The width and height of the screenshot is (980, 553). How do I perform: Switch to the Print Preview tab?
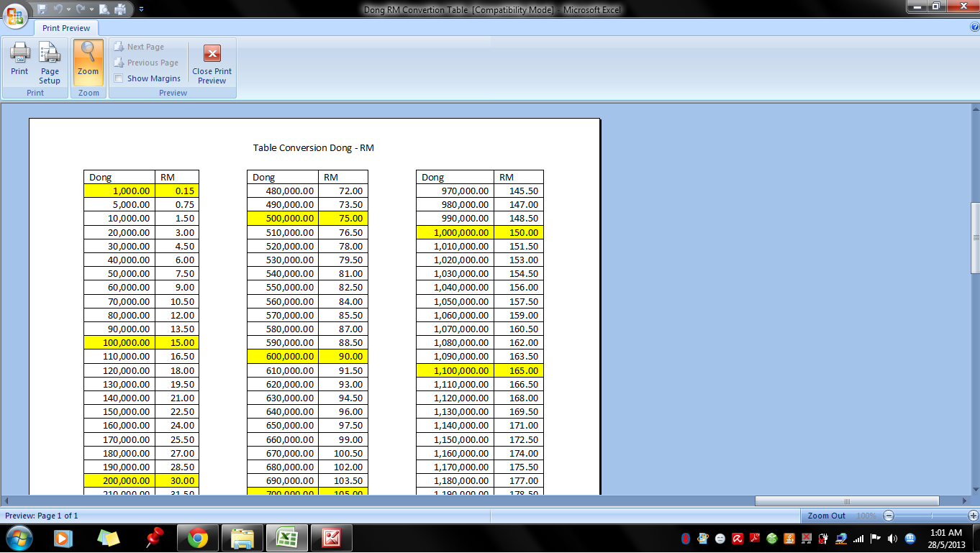click(x=65, y=28)
